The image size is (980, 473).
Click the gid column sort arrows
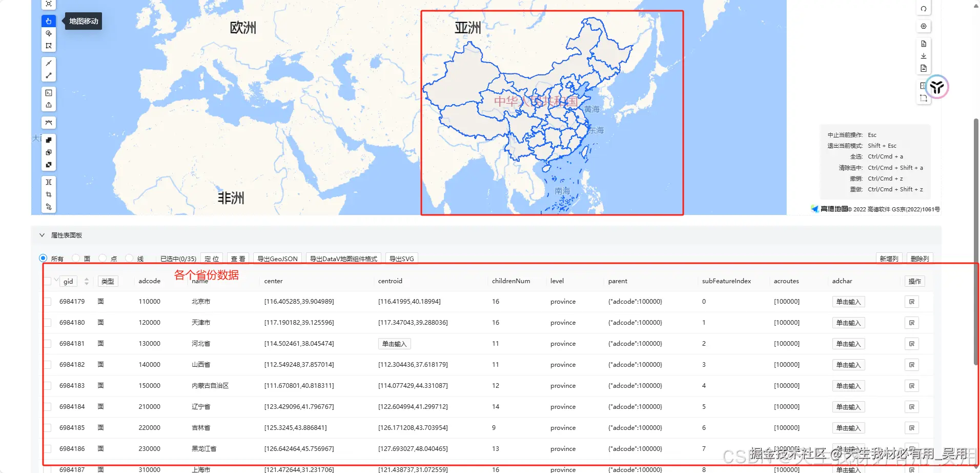coord(86,281)
